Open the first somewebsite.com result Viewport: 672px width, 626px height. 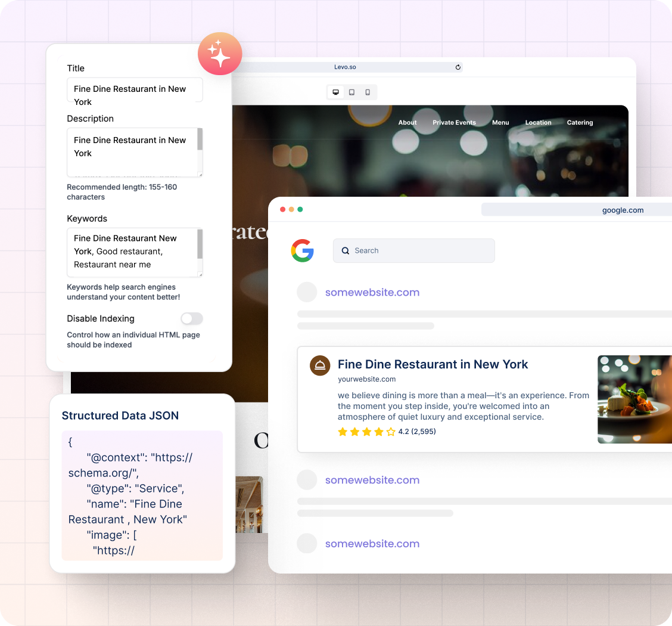click(372, 292)
